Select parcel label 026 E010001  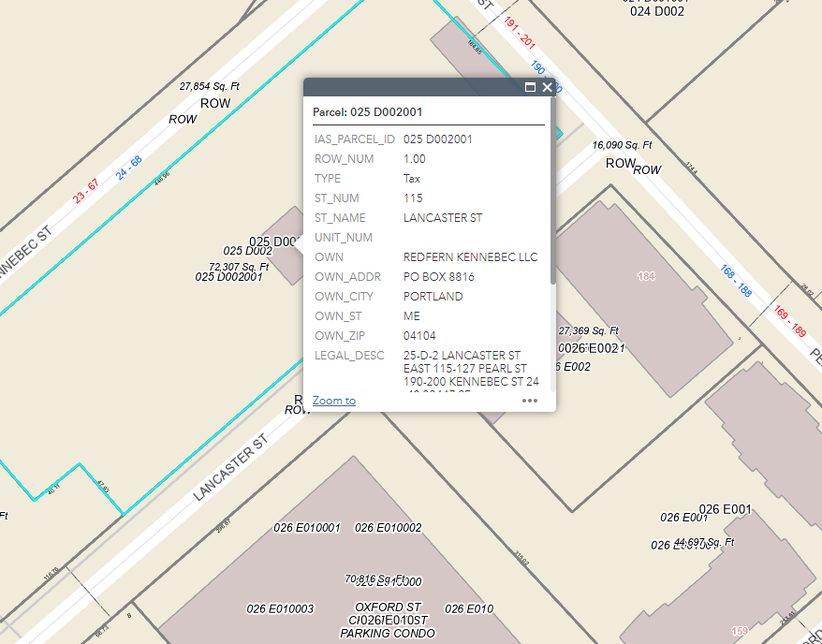tap(307, 528)
